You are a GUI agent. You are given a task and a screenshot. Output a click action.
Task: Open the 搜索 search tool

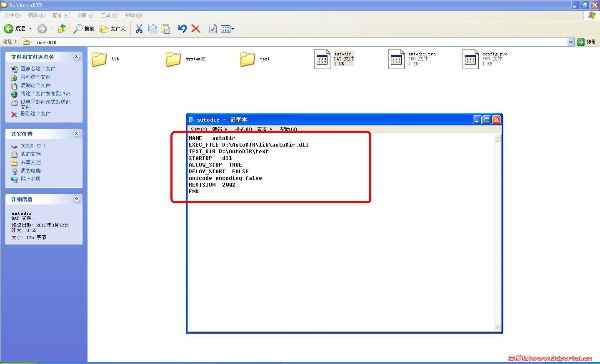pyautogui.click(x=84, y=29)
